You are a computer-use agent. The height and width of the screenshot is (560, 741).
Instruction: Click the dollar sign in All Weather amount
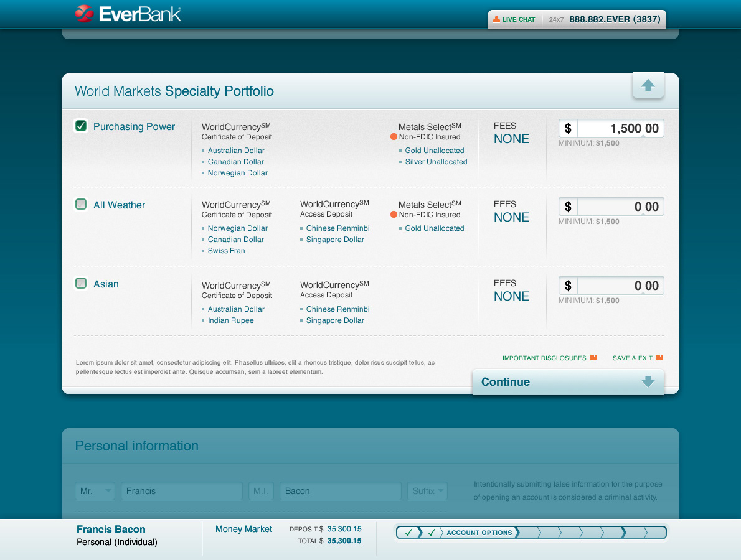pyautogui.click(x=568, y=207)
